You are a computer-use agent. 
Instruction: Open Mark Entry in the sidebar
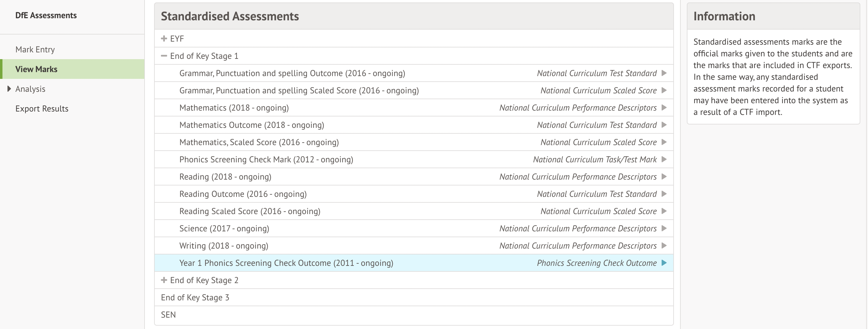[x=35, y=50]
